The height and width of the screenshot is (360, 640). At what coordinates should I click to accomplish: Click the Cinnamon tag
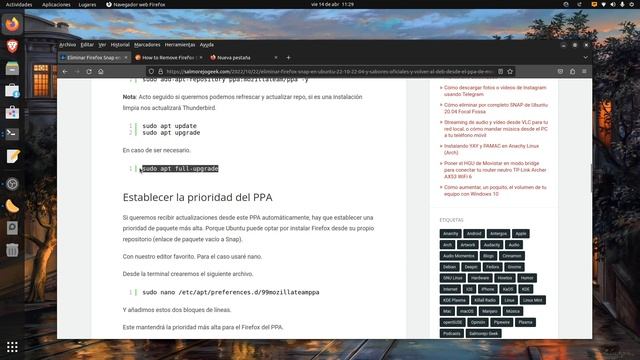[x=512, y=256]
